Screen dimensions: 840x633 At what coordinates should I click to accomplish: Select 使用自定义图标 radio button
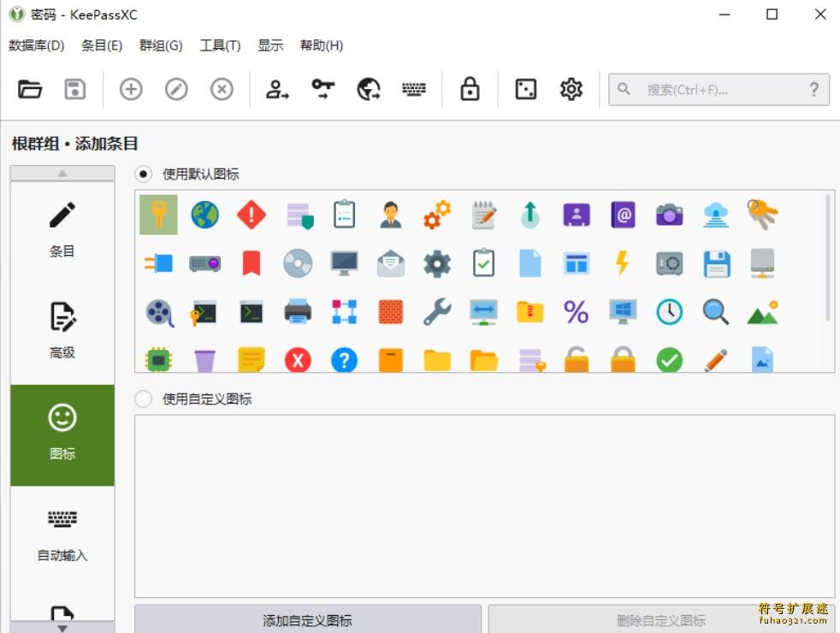coord(143,399)
